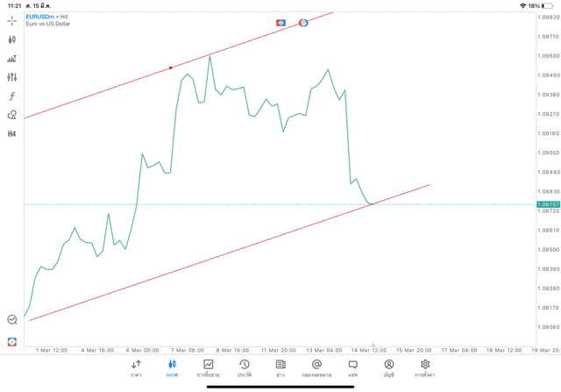The width and height of the screenshot is (561, 392).
Task: Change chart type via candlestick icon
Action: [11, 39]
